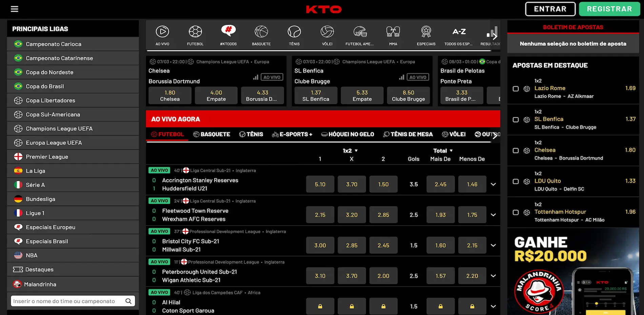Click the ENTRAR button
The height and width of the screenshot is (315, 644).
coord(550,9)
